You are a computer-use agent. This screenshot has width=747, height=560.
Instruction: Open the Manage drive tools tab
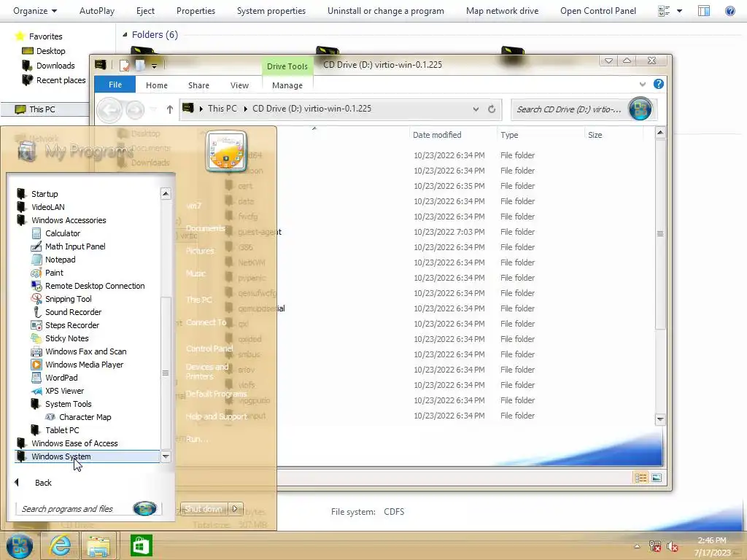pos(287,85)
